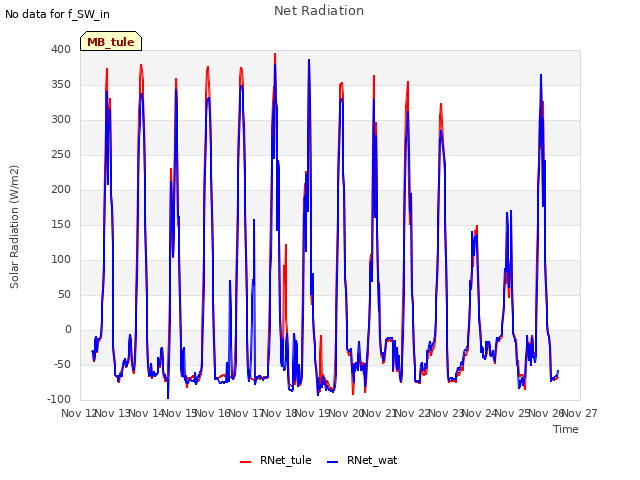The height and width of the screenshot is (480, 640).
Task: Toggle the RNet_wat legend entry
Action: point(362,460)
